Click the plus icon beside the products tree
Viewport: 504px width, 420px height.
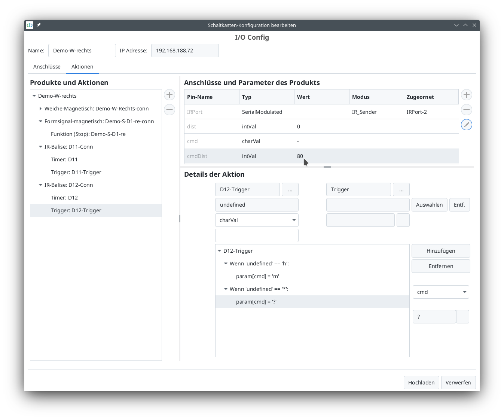click(x=169, y=95)
